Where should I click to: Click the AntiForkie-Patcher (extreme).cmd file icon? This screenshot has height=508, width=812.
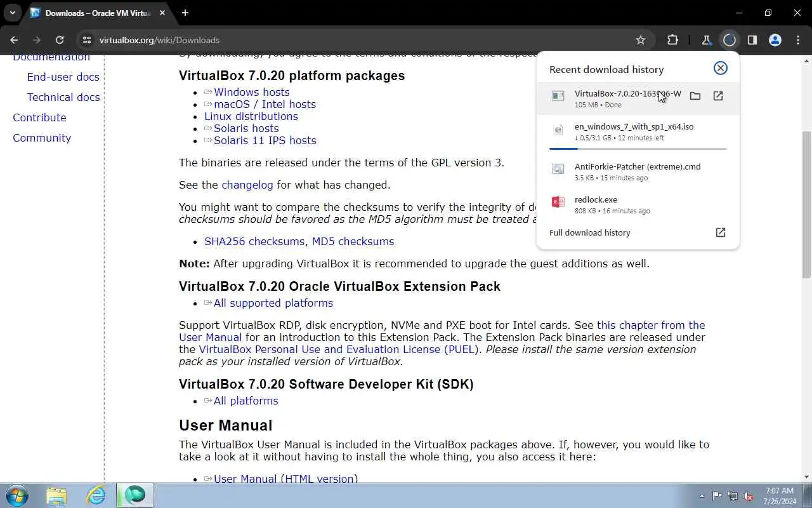pyautogui.click(x=558, y=169)
